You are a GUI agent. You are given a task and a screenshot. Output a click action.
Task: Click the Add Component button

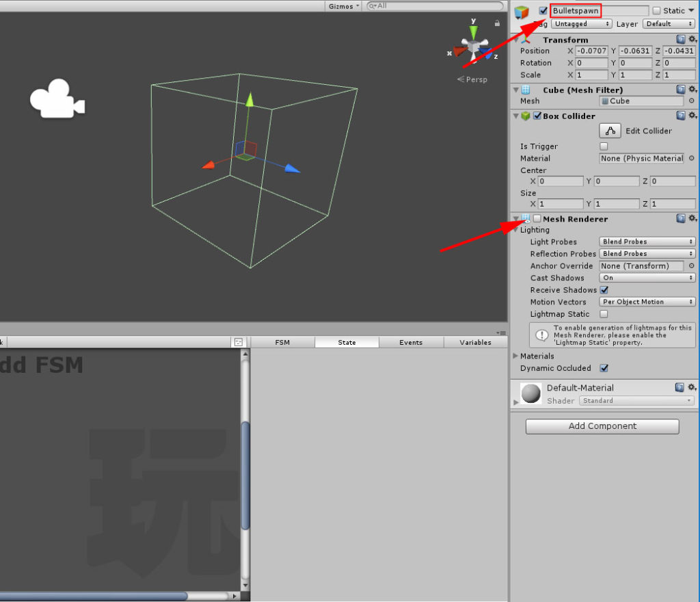(x=602, y=426)
